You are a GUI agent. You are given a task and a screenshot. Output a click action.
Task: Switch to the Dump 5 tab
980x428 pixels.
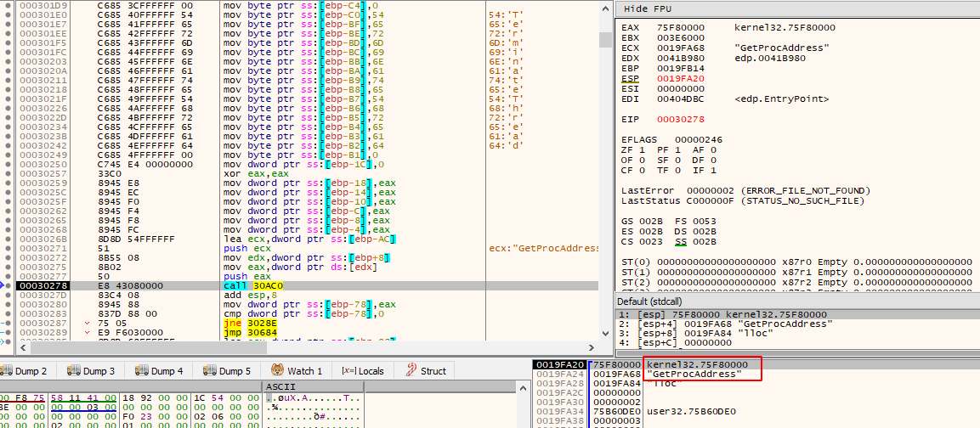point(227,370)
